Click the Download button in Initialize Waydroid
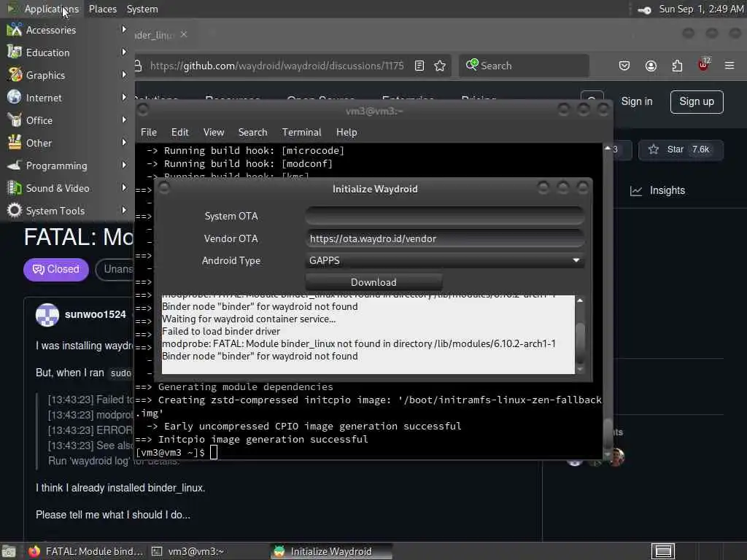 [373, 282]
